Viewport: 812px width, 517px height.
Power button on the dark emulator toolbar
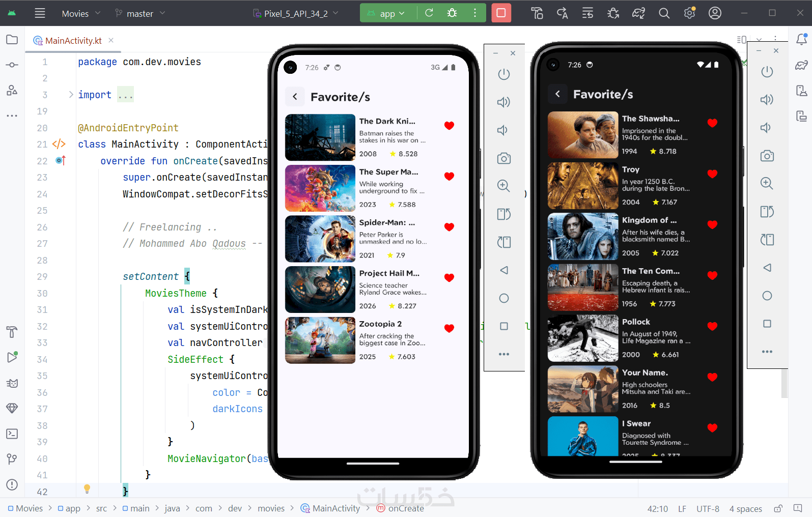coord(767,72)
